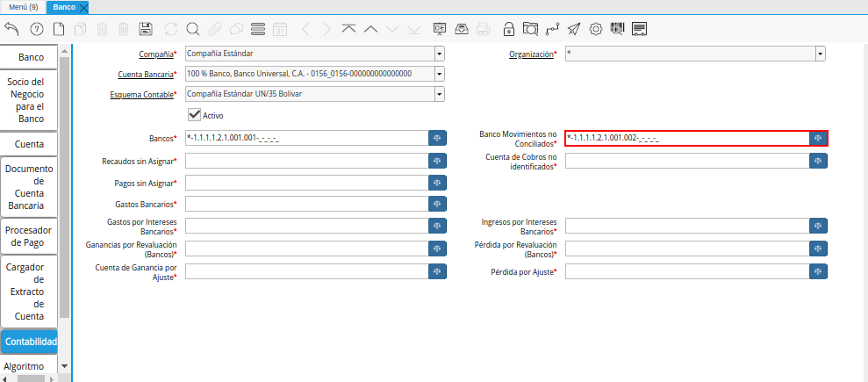Uncheck the Activo checkbox
The height and width of the screenshot is (382, 868).
(x=195, y=114)
